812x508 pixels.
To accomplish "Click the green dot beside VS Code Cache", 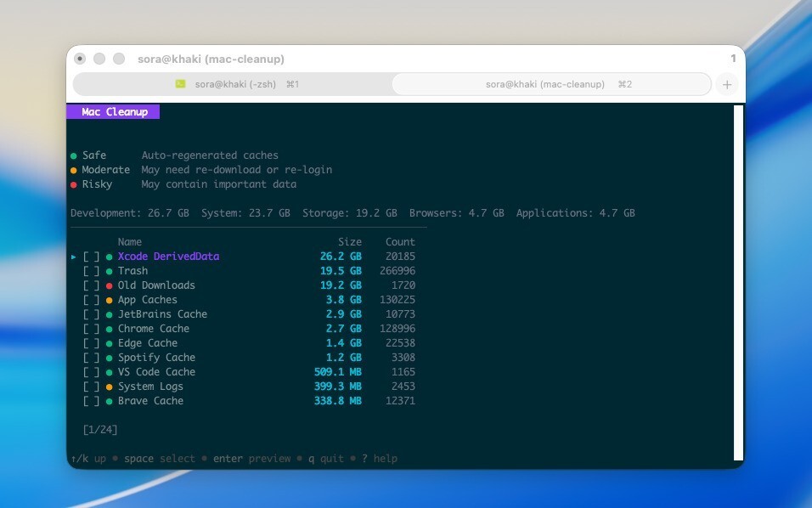I will [x=110, y=373].
